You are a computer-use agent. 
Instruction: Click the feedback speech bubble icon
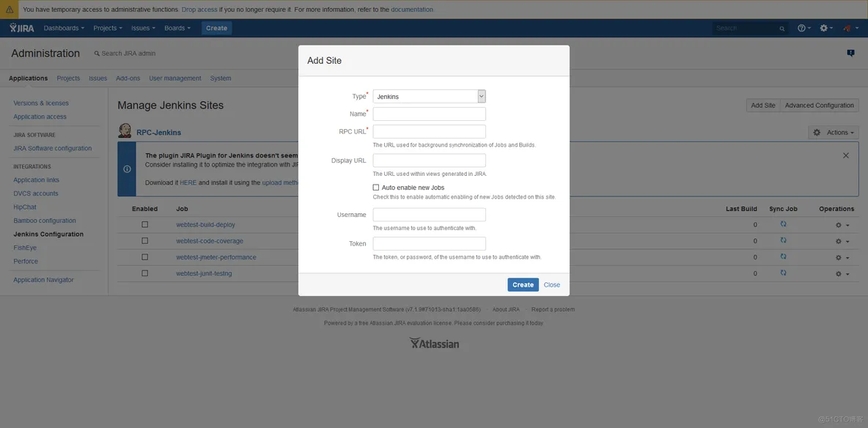click(850, 53)
